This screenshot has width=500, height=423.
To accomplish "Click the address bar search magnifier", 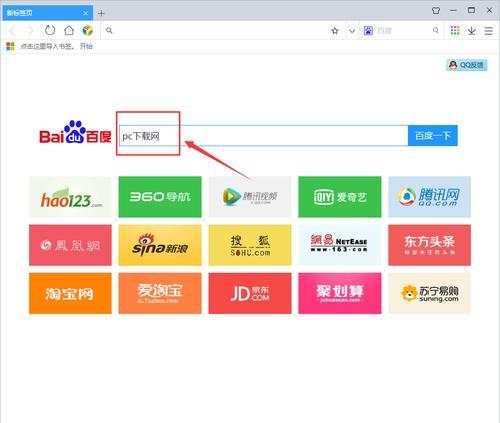I will 109,31.
